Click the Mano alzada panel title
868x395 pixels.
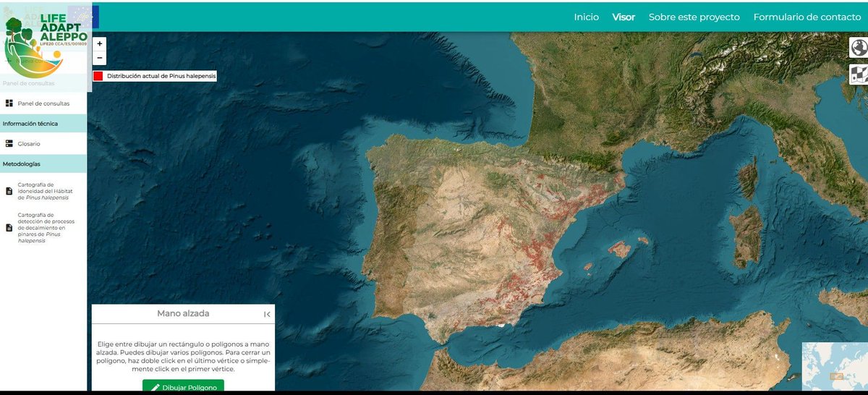point(183,313)
